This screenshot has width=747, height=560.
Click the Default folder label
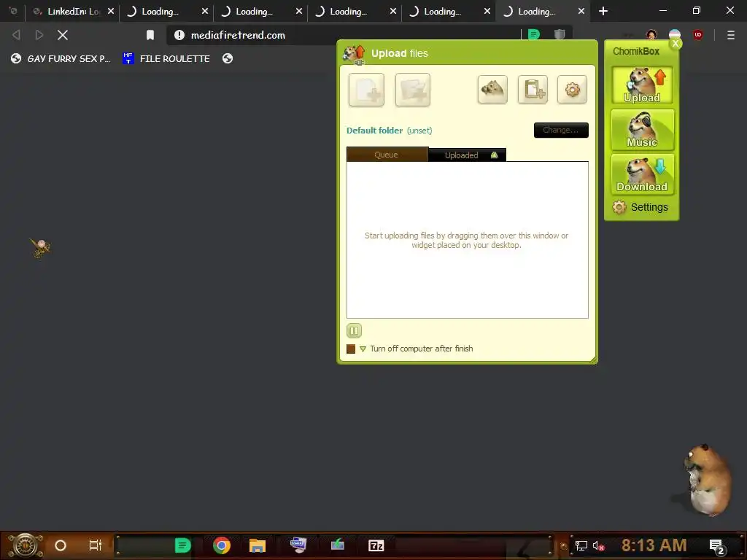(x=374, y=131)
